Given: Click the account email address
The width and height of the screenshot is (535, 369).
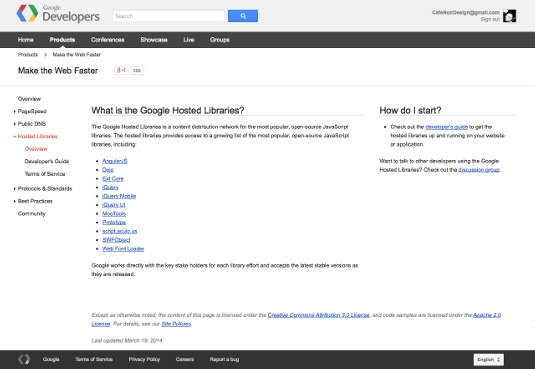Looking at the screenshot, I should click(x=465, y=12).
